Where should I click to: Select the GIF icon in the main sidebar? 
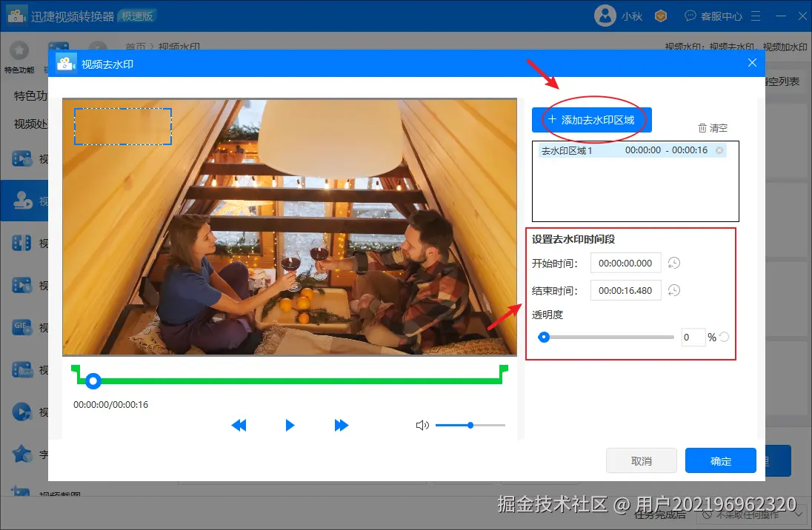click(21, 327)
